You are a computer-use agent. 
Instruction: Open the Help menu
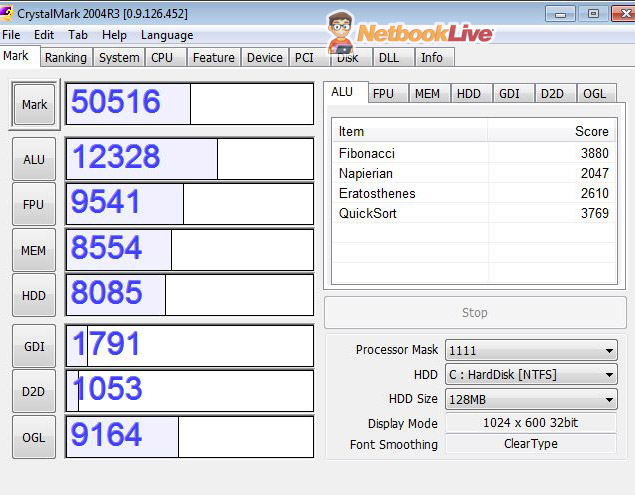pos(114,35)
